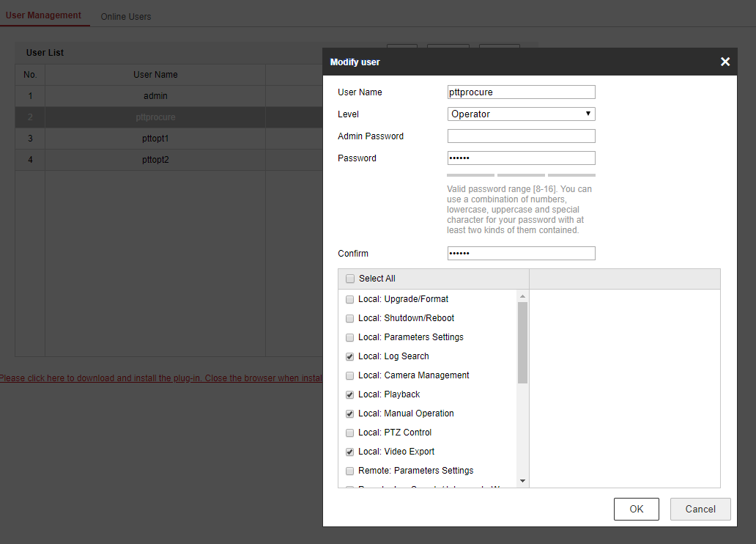Screen dimensions: 756x544
Task: Click the permissions list scrollbar thumb
Action: (x=522, y=342)
